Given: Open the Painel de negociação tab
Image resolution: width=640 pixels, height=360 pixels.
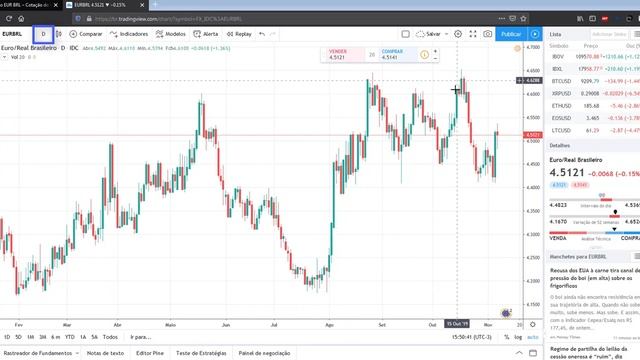Looking at the screenshot, I should click(x=264, y=353).
